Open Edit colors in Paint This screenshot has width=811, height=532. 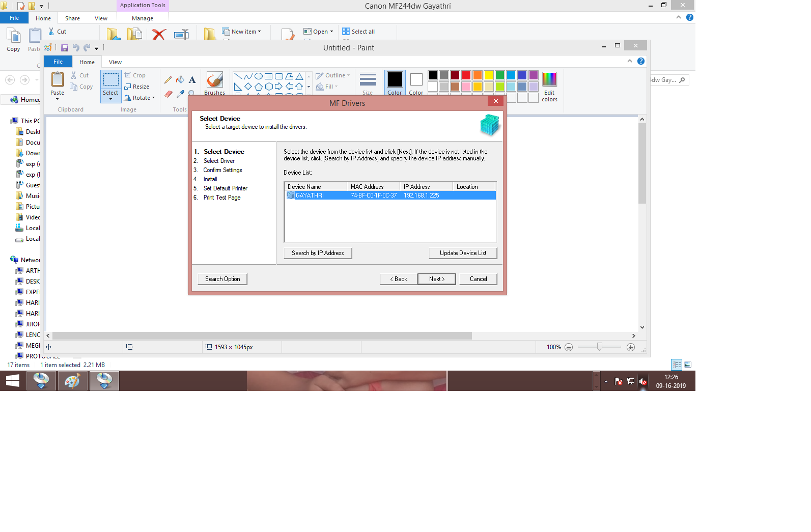pyautogui.click(x=549, y=87)
